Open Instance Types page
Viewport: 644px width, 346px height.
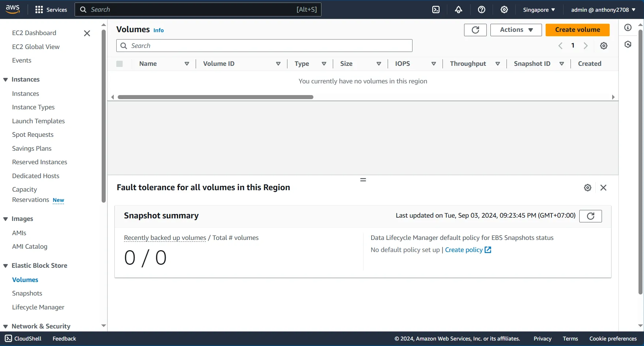coord(33,107)
